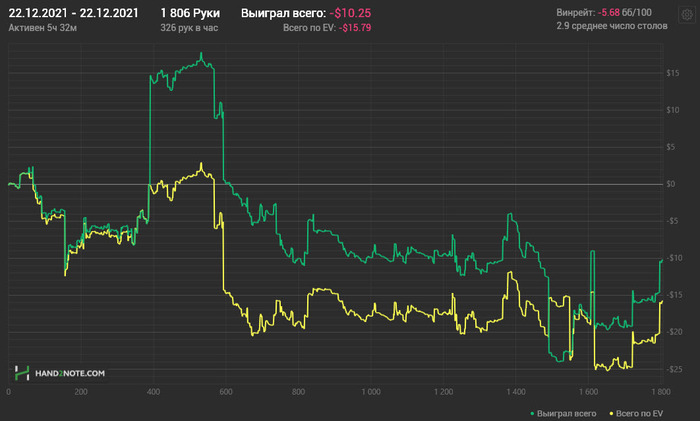The width and height of the screenshot is (700, 421).
Task: Click the '1 806 Руки' hands count
Action: (190, 14)
